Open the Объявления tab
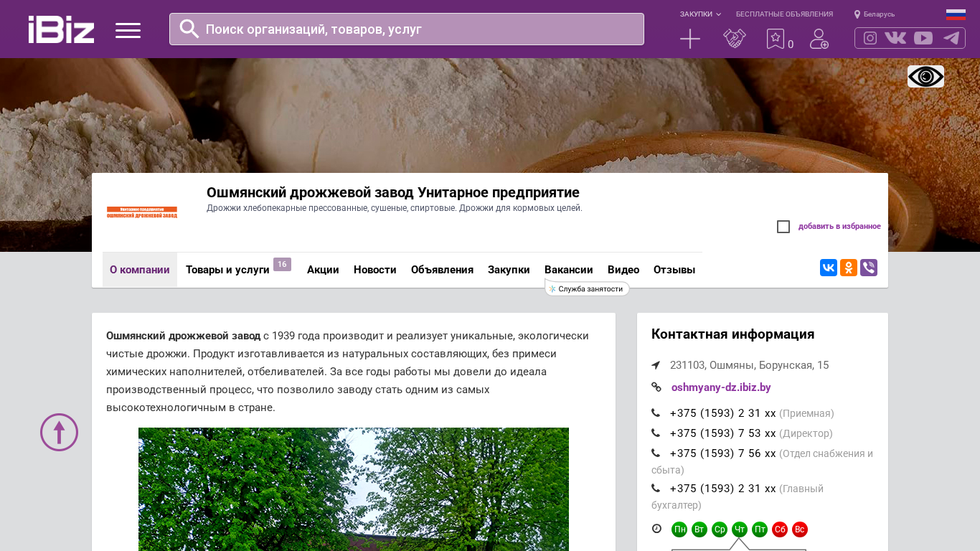This screenshot has height=551, width=980. coord(442,270)
